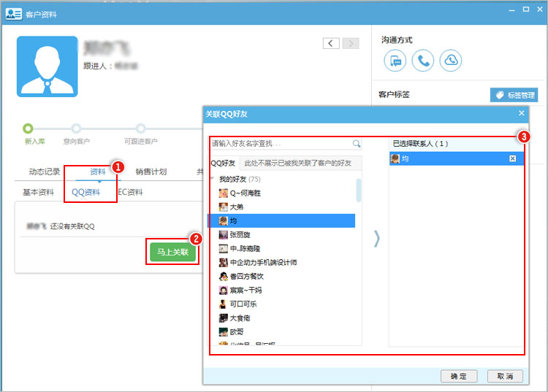Select highlighted friend 均 in list
The image size is (548, 392).
click(282, 220)
